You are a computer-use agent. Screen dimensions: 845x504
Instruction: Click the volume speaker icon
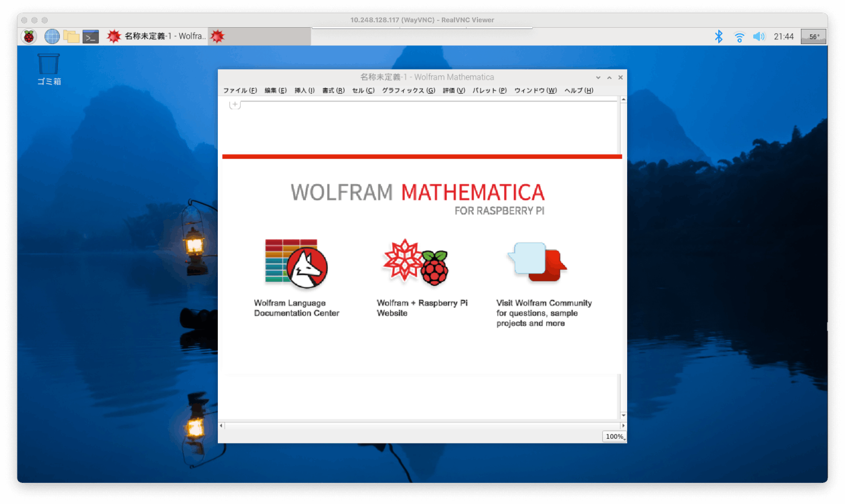click(759, 37)
